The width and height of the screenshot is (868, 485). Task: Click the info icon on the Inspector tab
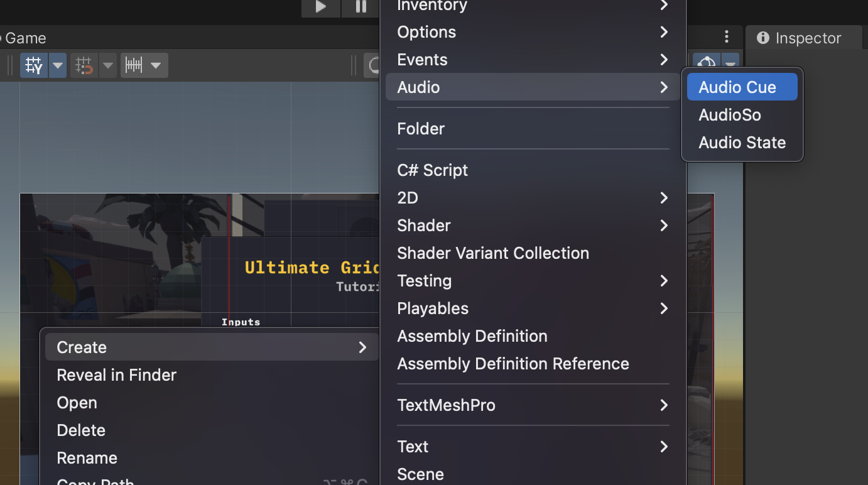(x=763, y=38)
